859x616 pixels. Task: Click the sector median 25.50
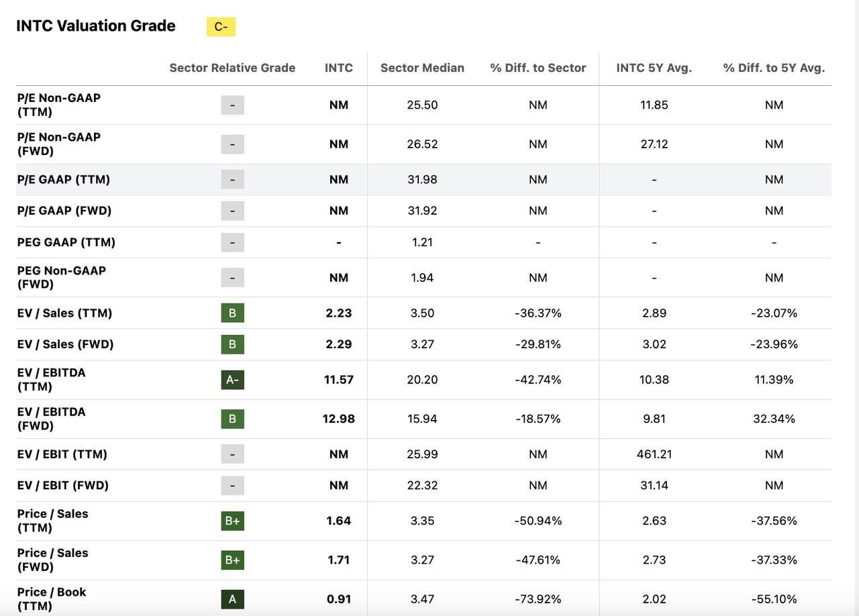422,105
